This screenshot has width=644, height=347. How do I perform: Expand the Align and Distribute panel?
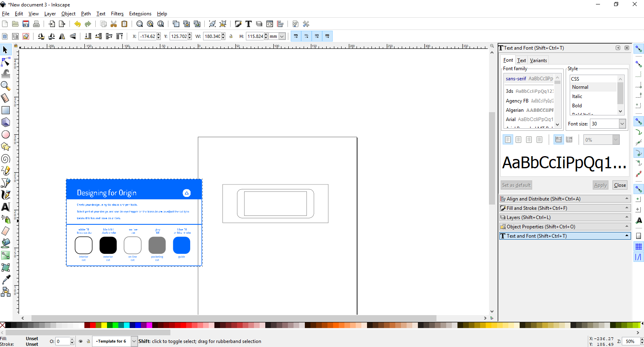pos(565,199)
